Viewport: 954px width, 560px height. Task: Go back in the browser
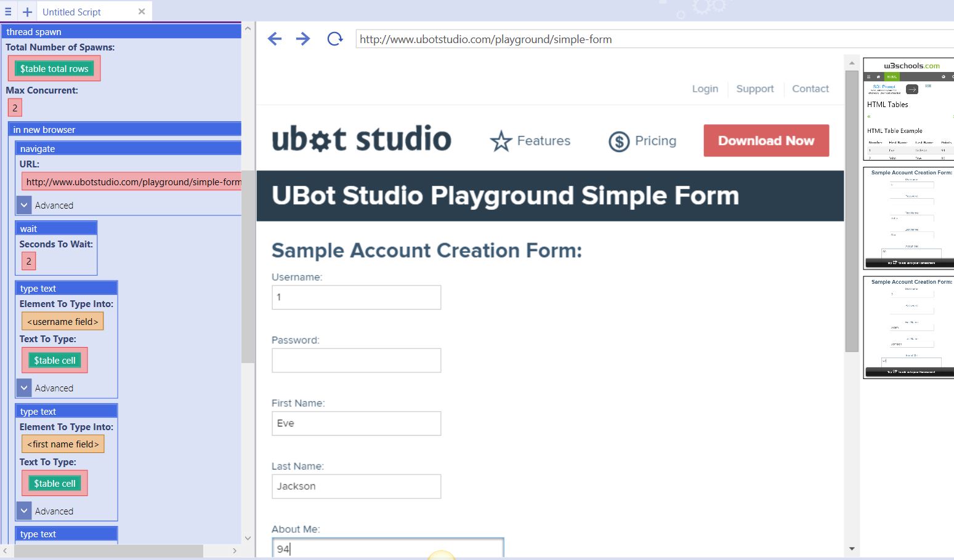[x=275, y=39]
